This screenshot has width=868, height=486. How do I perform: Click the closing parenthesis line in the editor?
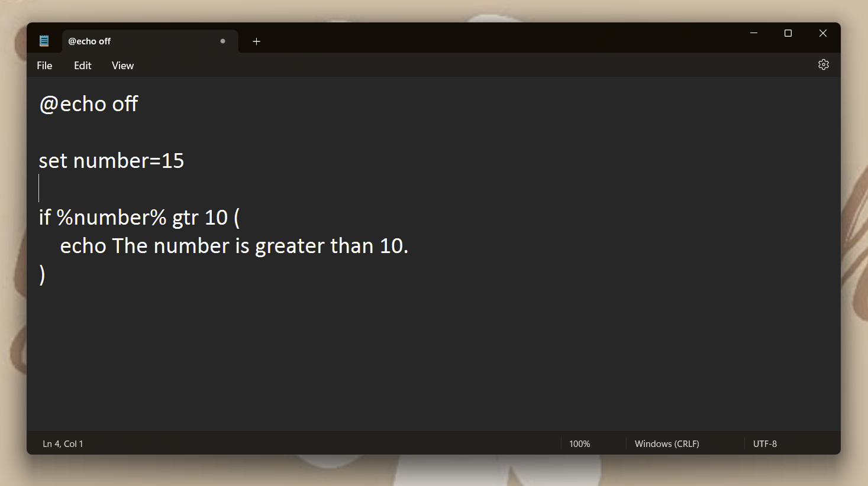[x=43, y=274]
